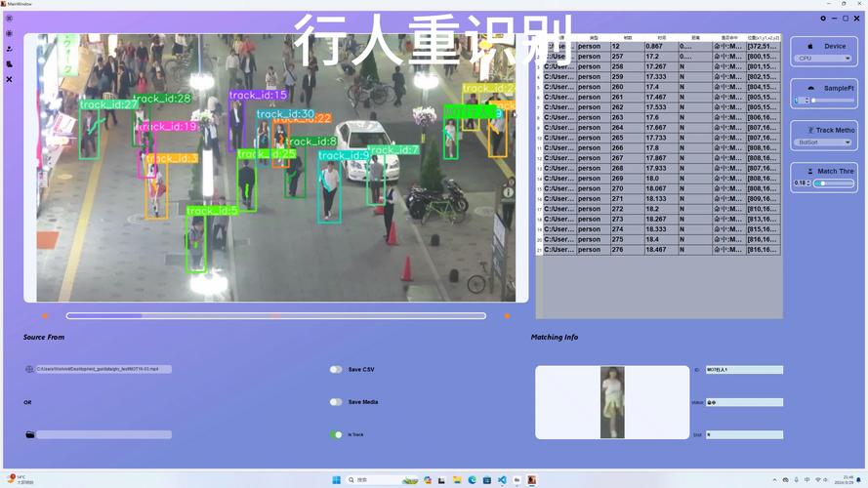Toggle is Track switch off
The width and height of the screenshot is (868, 488).
[336, 434]
